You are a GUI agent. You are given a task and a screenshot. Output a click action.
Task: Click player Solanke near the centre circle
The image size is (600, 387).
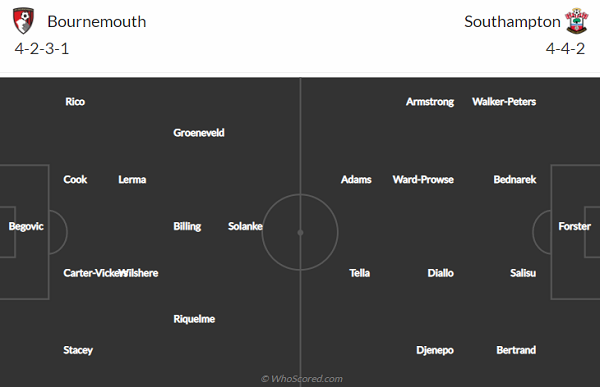coord(245,226)
